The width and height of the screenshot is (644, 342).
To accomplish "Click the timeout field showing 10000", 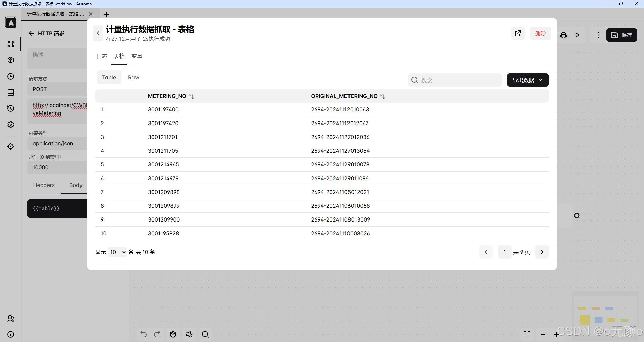I will click(x=57, y=167).
